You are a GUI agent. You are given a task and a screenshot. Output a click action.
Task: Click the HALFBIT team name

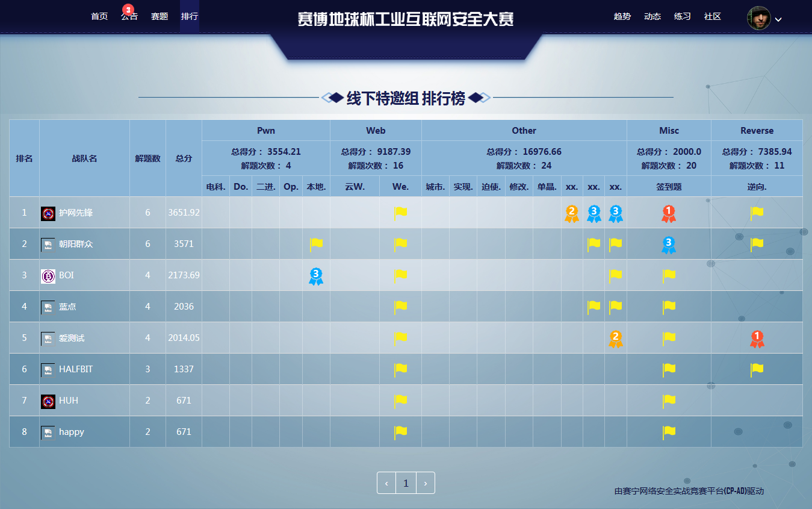[x=76, y=369]
